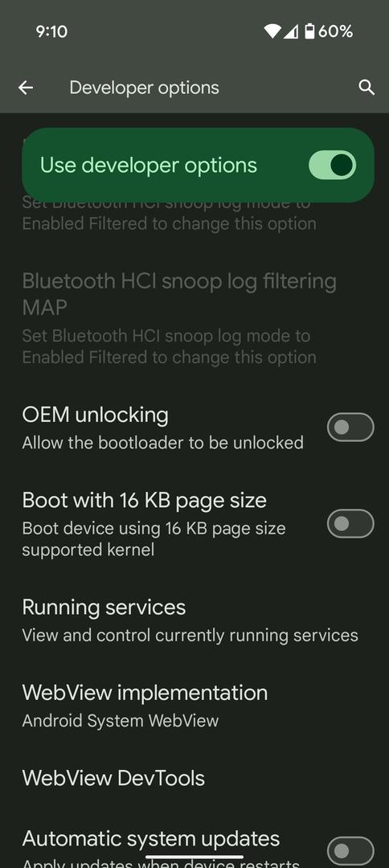Screen dimensions: 389x868
Task: Open WebView DevTools
Action: [x=194, y=778]
